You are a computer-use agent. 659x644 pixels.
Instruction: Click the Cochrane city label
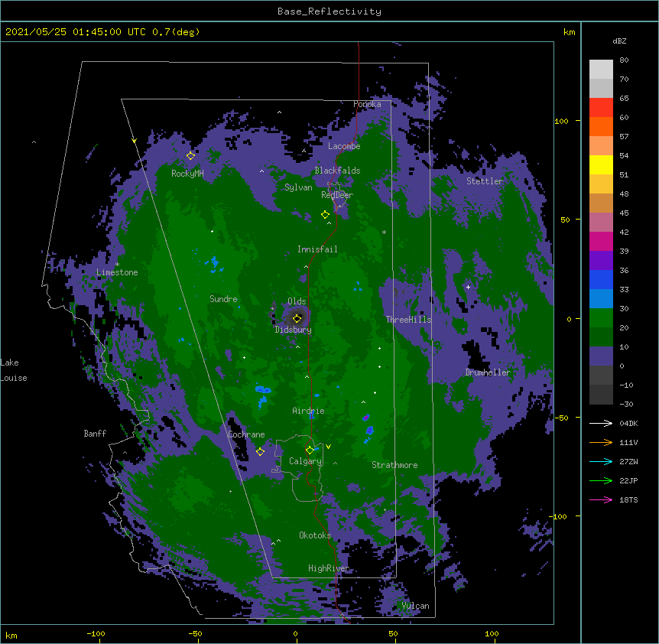(x=246, y=434)
